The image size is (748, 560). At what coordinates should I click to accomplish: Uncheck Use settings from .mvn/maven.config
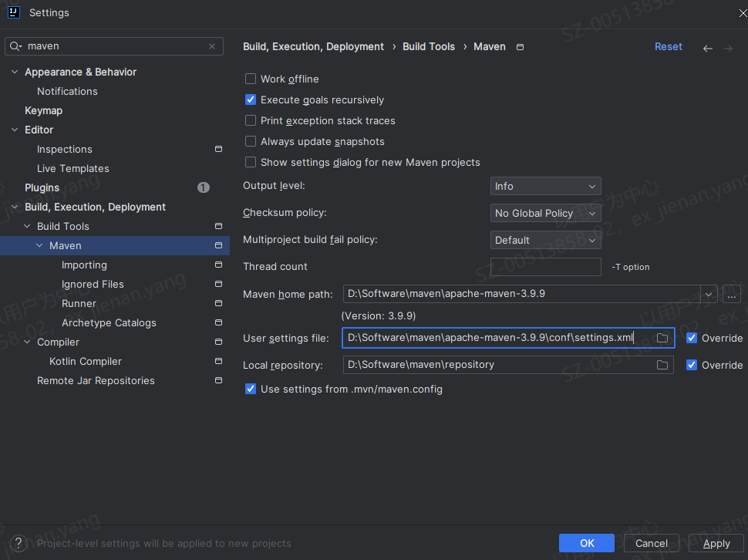click(x=251, y=390)
